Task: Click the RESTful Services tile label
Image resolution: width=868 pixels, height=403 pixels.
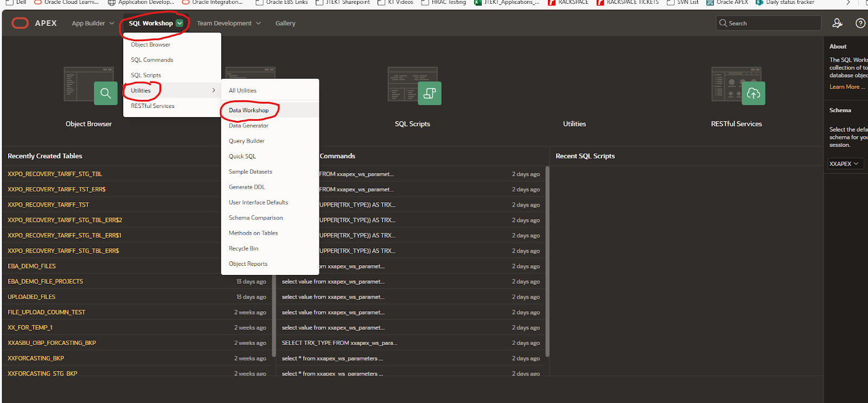Action: click(x=737, y=124)
